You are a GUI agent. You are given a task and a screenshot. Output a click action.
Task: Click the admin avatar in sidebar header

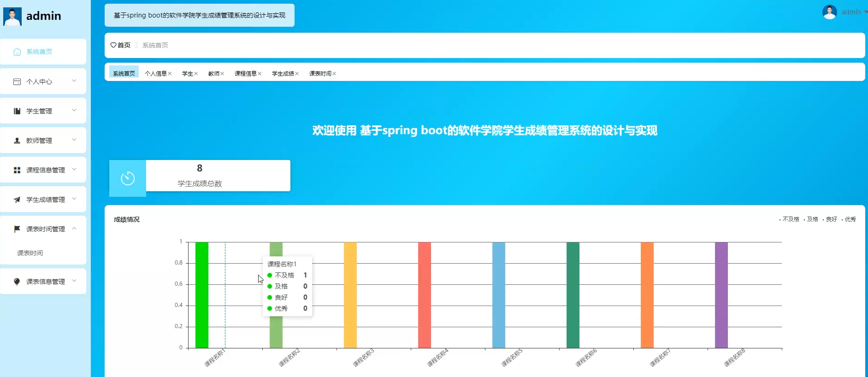12,17
